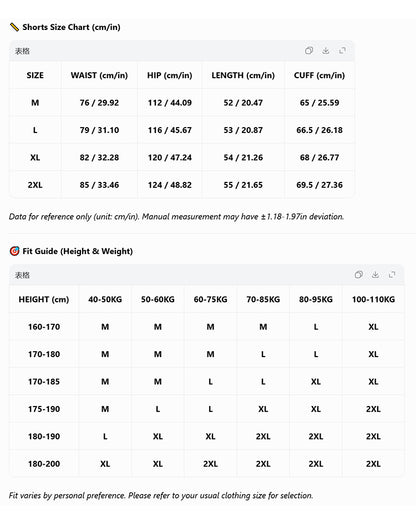Select the 180-200 height row label
This screenshot has height=513, width=416.
[44, 464]
